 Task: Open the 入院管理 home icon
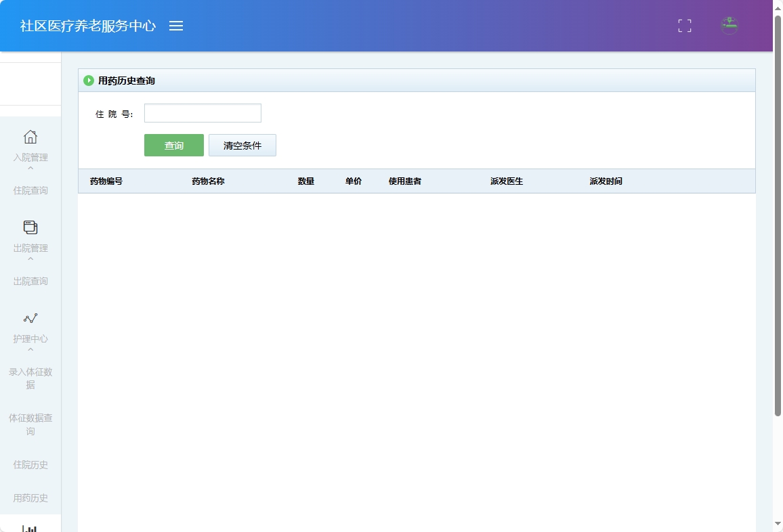[x=30, y=137]
